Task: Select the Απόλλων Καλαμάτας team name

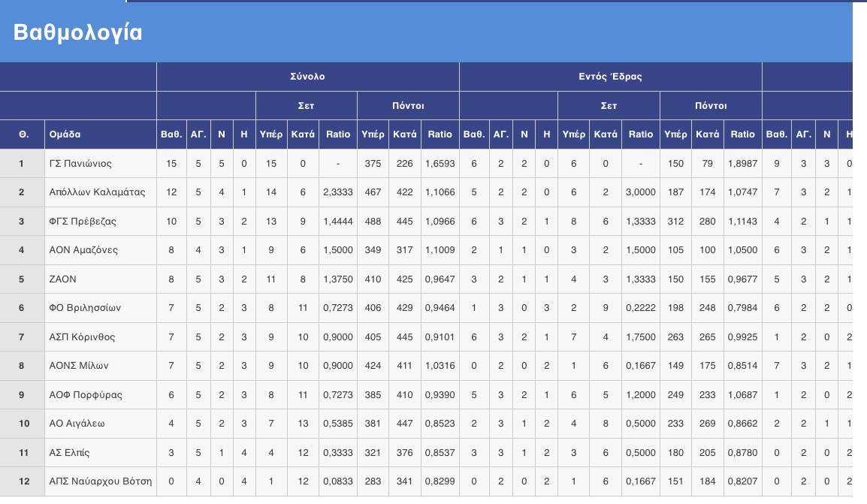Action: 98,192
